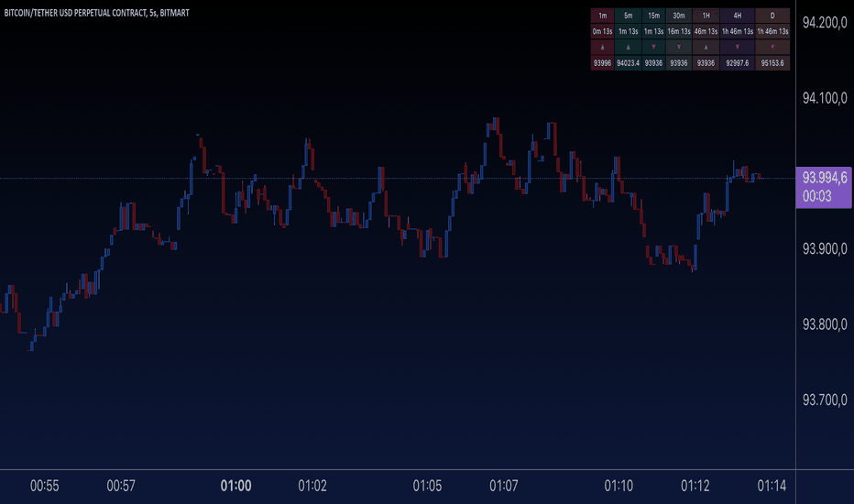The image size is (854, 504).
Task: Click the 01:14 time axis label
Action: pyautogui.click(x=772, y=486)
